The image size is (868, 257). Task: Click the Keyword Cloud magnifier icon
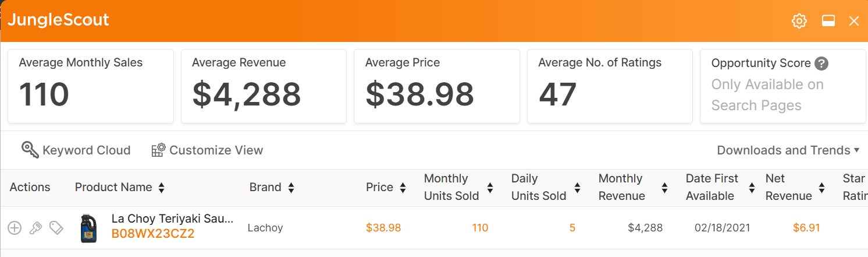point(30,150)
